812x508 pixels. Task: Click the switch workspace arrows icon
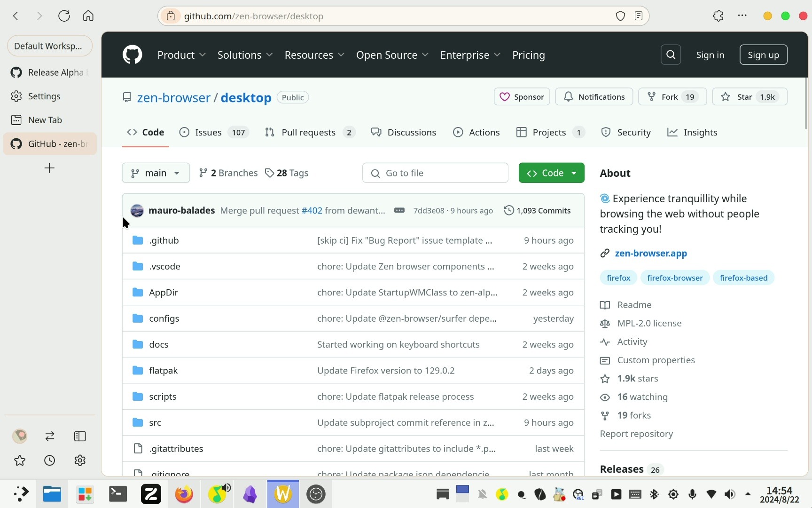coord(50,437)
